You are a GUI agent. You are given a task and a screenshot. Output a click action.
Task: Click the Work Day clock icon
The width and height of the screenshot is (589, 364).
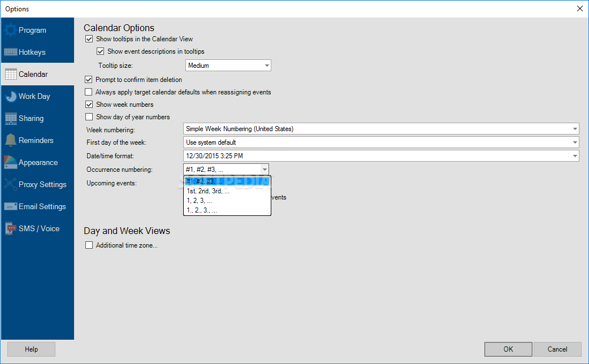click(11, 96)
